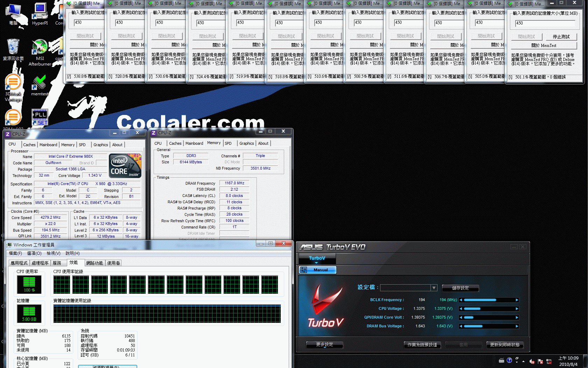Click 關於 MemTest button in rightmost MemTest

point(544,46)
